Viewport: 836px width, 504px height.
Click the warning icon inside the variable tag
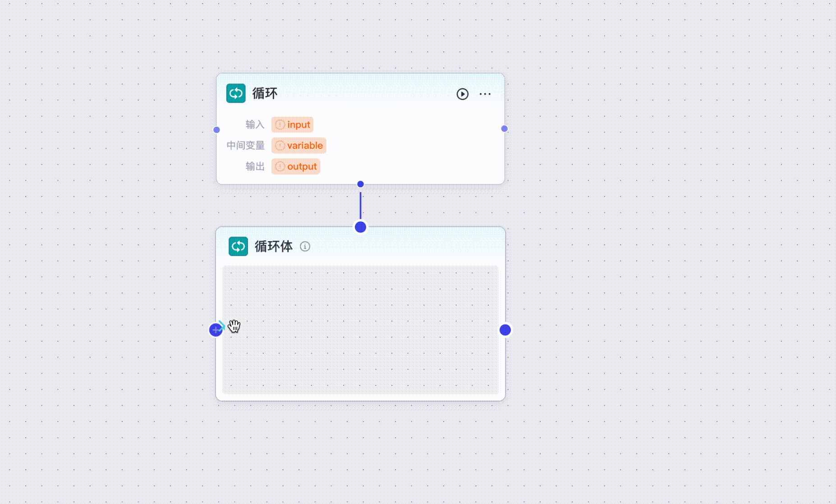(280, 145)
